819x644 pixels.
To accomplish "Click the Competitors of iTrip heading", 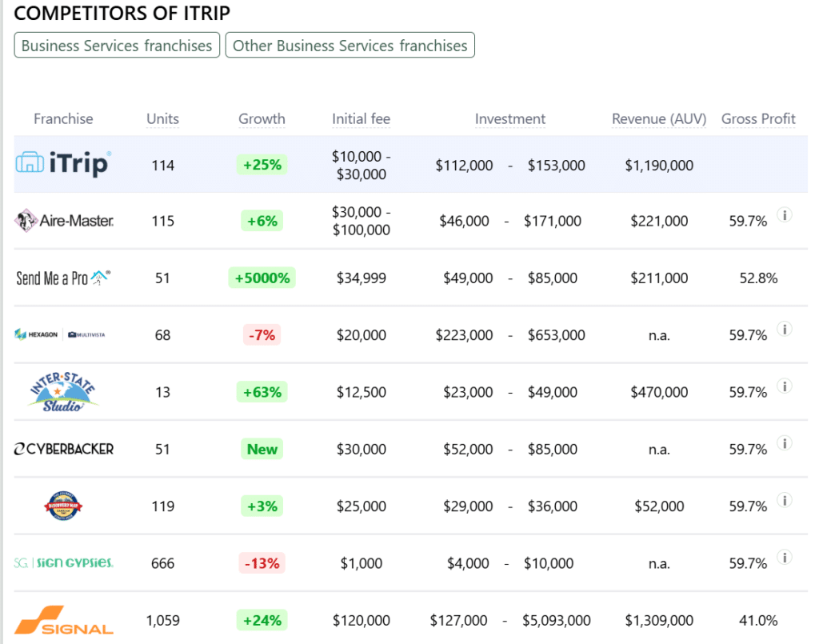I will pyautogui.click(x=122, y=13).
